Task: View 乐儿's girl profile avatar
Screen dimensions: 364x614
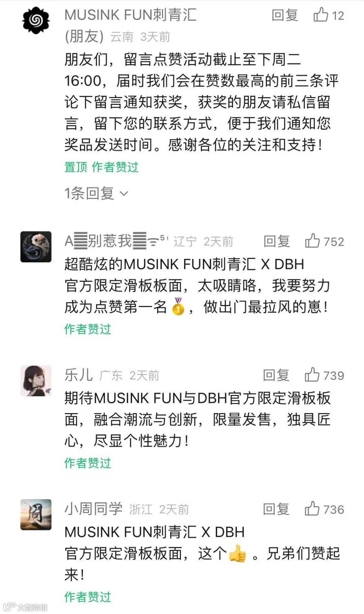Action: coord(36,380)
